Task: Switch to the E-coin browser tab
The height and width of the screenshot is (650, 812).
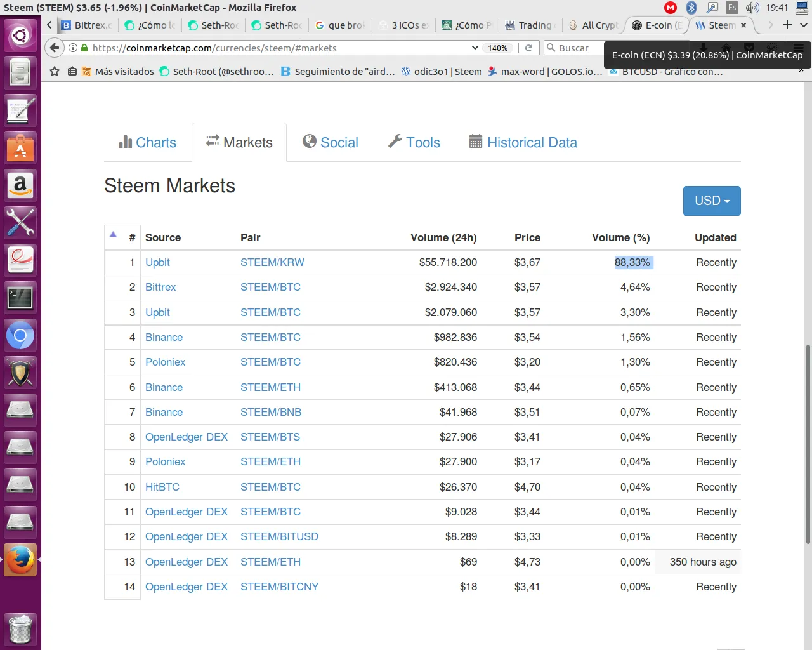Action: (657, 25)
